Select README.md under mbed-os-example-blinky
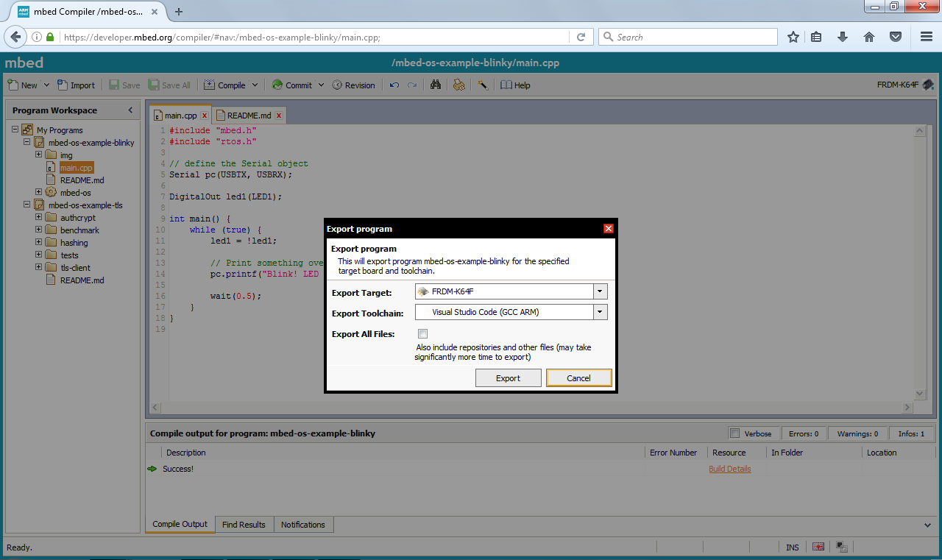This screenshot has height=560, width=942. [x=82, y=180]
